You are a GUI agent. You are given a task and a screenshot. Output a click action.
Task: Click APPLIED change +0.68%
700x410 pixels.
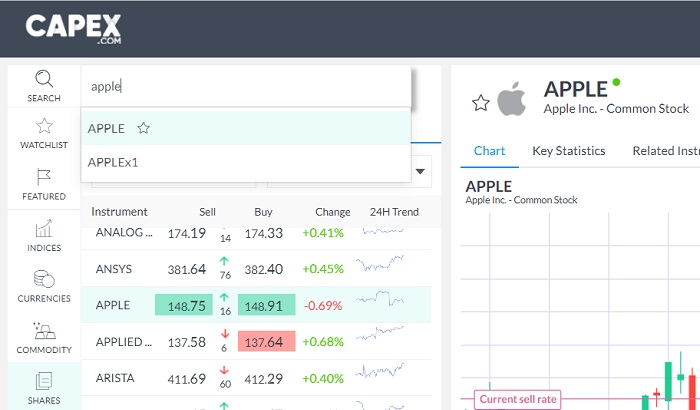(x=323, y=342)
